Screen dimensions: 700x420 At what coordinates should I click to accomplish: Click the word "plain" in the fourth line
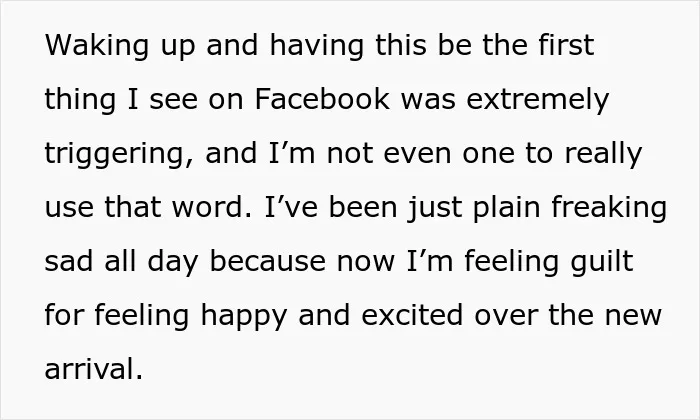(x=506, y=208)
